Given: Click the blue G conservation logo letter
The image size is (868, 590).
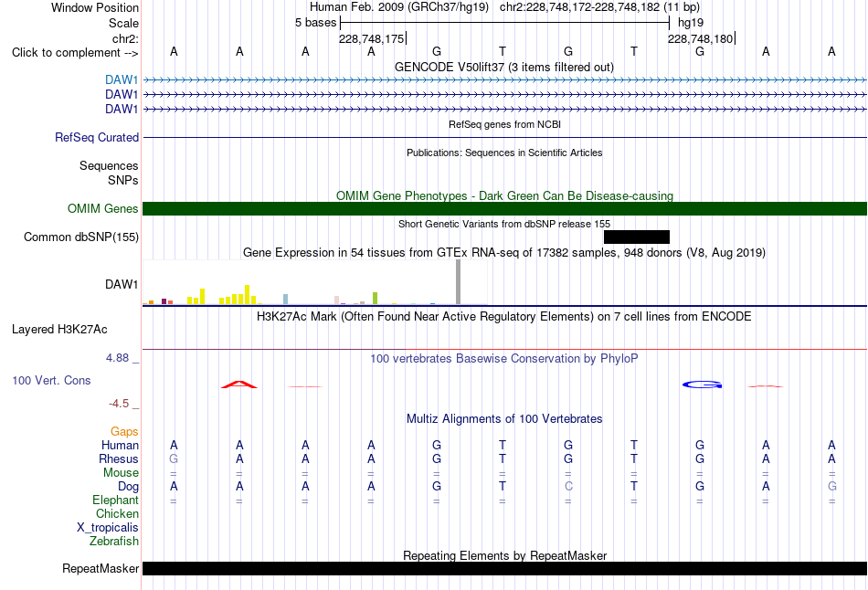Looking at the screenshot, I should [702, 385].
